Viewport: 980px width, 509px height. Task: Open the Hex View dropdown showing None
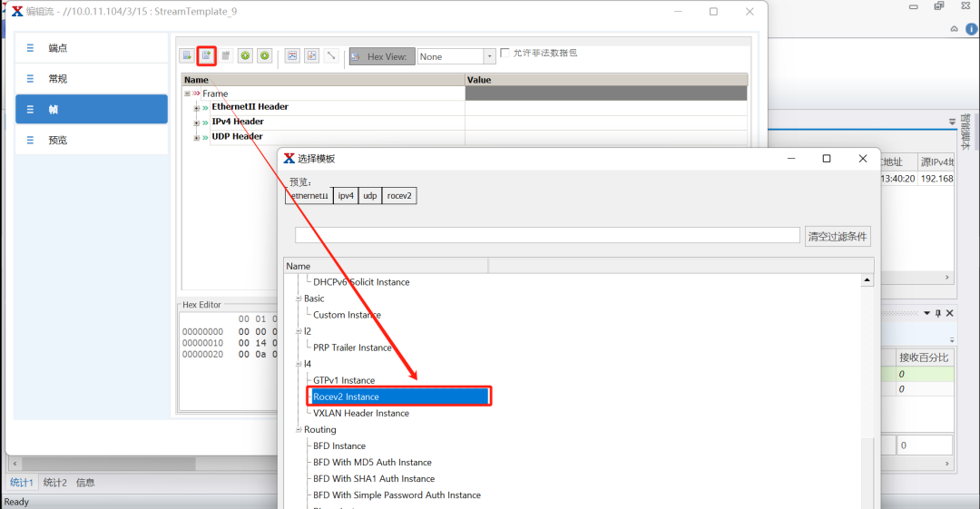tap(490, 56)
